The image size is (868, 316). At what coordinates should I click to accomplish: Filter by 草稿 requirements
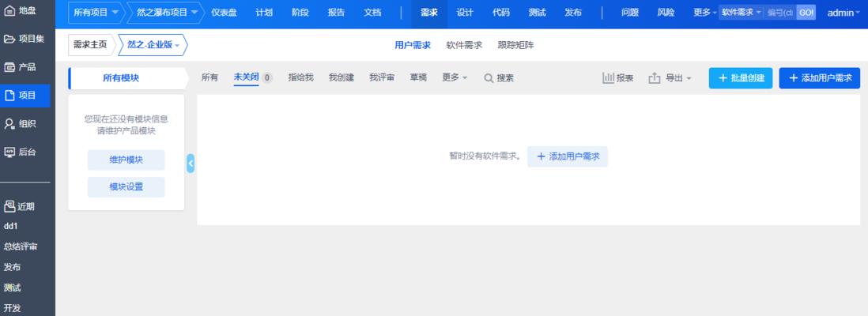point(418,78)
